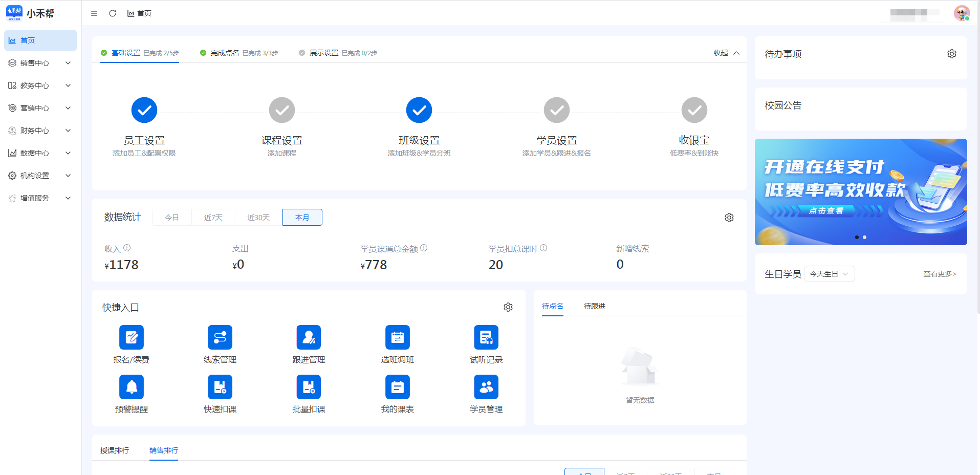Expand the 销售中心 sidebar menu

tap(40, 63)
